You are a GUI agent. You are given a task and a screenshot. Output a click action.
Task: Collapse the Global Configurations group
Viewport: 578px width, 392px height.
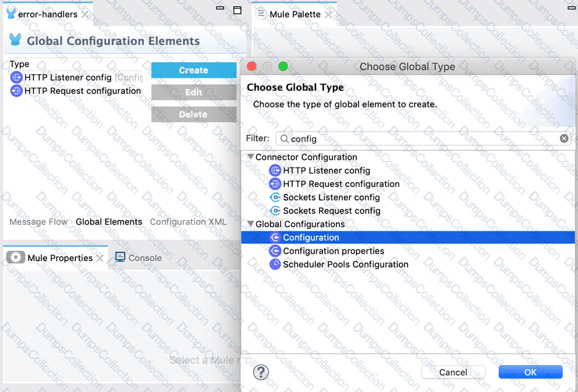(250, 224)
